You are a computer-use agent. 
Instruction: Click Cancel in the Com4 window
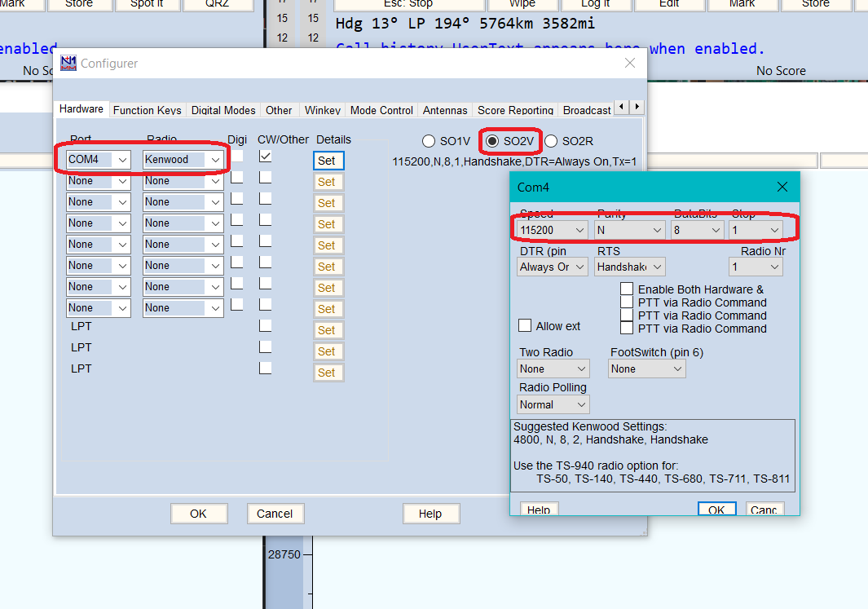point(764,509)
